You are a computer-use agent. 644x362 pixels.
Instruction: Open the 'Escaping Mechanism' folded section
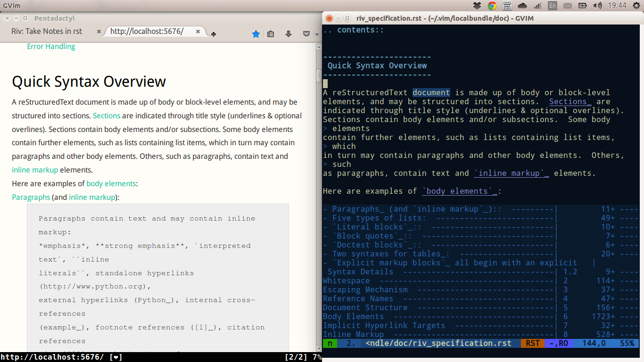(x=481, y=289)
